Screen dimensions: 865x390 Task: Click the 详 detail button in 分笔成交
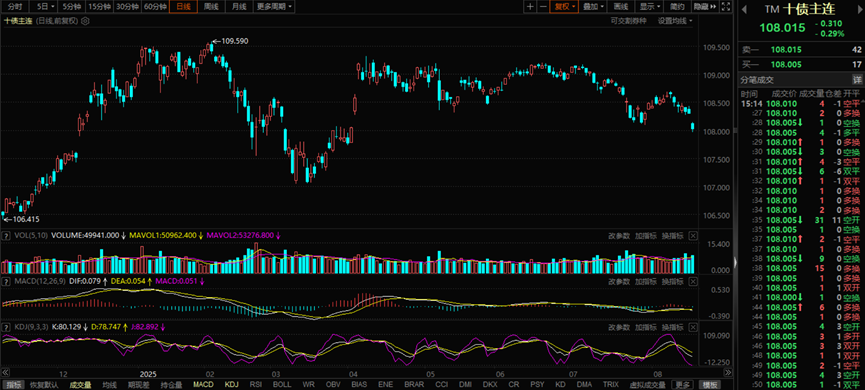pyautogui.click(x=857, y=79)
